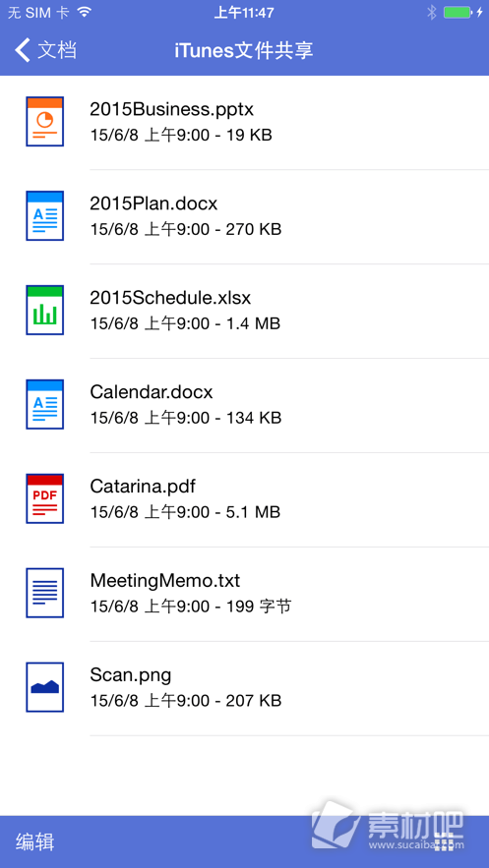Viewport: 489px width, 868px height.
Task: Tap the Bluetooth status icon
Action: pyautogui.click(x=431, y=12)
